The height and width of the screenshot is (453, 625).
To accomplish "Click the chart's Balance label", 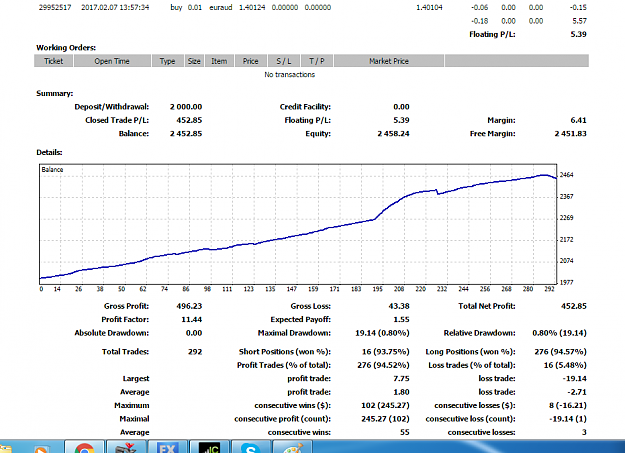I will tap(52, 169).
